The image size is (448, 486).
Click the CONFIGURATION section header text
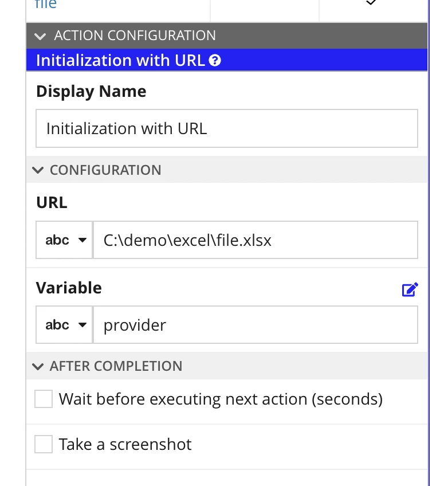click(x=105, y=170)
